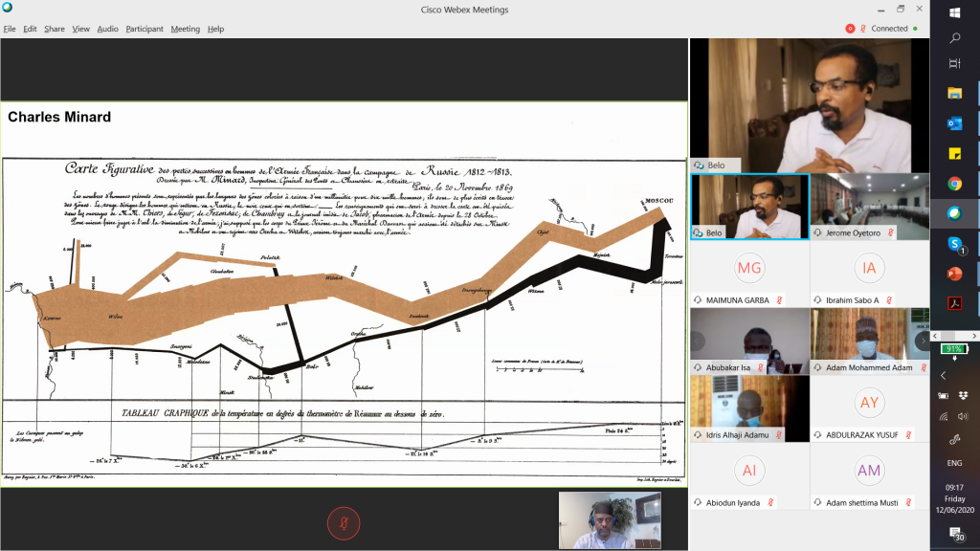Click the Cisco Webex Meetings window title

[x=464, y=10]
